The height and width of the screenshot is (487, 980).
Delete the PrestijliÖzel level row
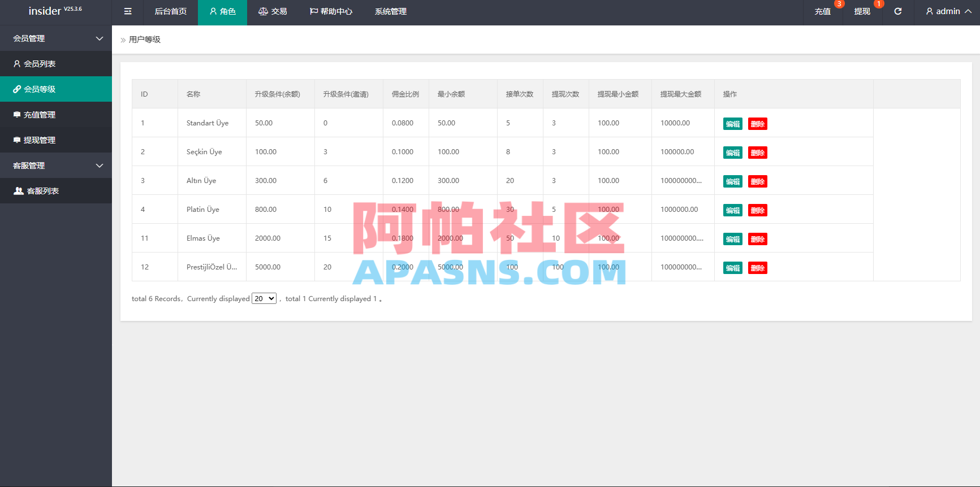point(758,268)
